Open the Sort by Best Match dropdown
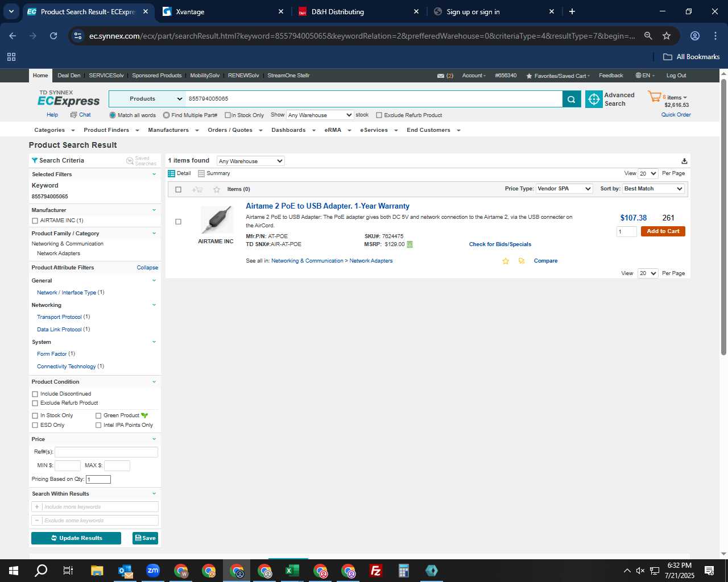 [x=653, y=189]
